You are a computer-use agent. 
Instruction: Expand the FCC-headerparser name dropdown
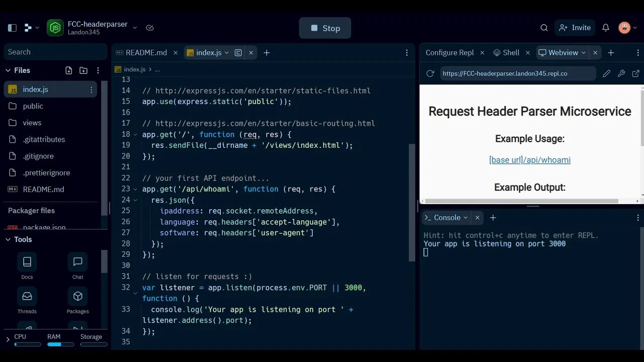(x=135, y=28)
